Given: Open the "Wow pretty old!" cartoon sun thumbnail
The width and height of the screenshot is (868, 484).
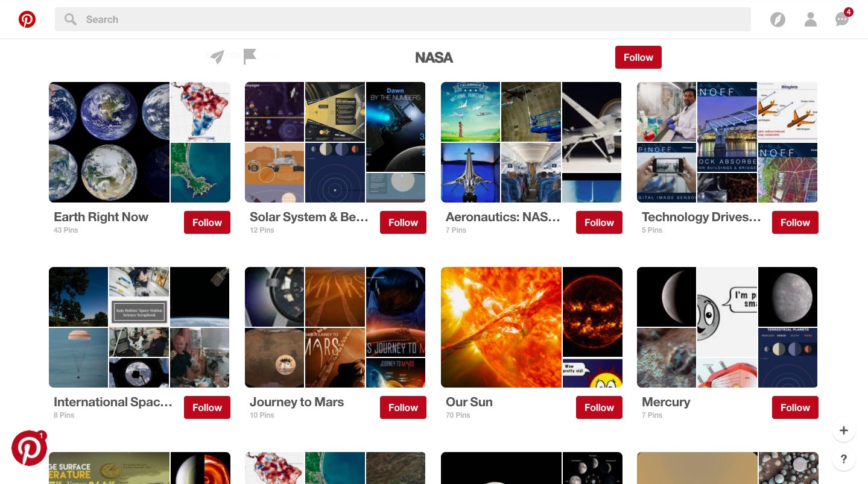Looking at the screenshot, I should [x=592, y=372].
